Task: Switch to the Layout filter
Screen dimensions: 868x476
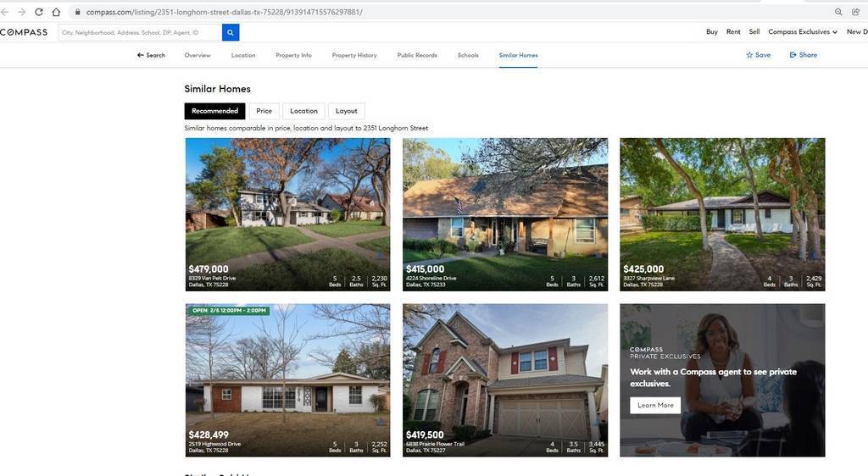Action: point(346,111)
